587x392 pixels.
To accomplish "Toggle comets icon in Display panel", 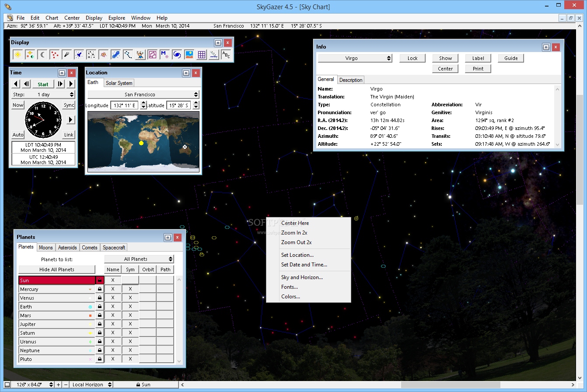I will pos(67,55).
